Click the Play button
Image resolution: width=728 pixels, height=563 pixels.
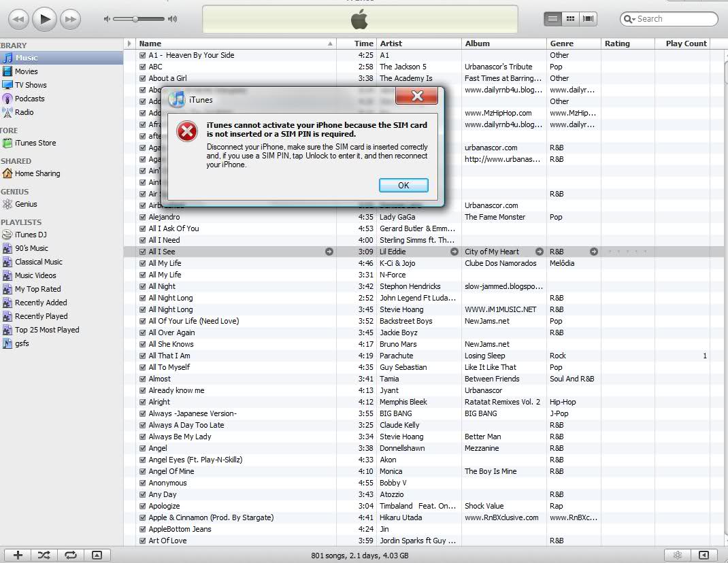click(x=45, y=19)
